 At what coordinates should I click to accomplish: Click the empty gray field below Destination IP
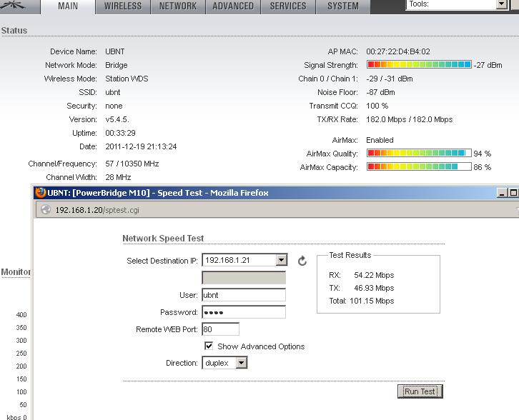[244, 278]
